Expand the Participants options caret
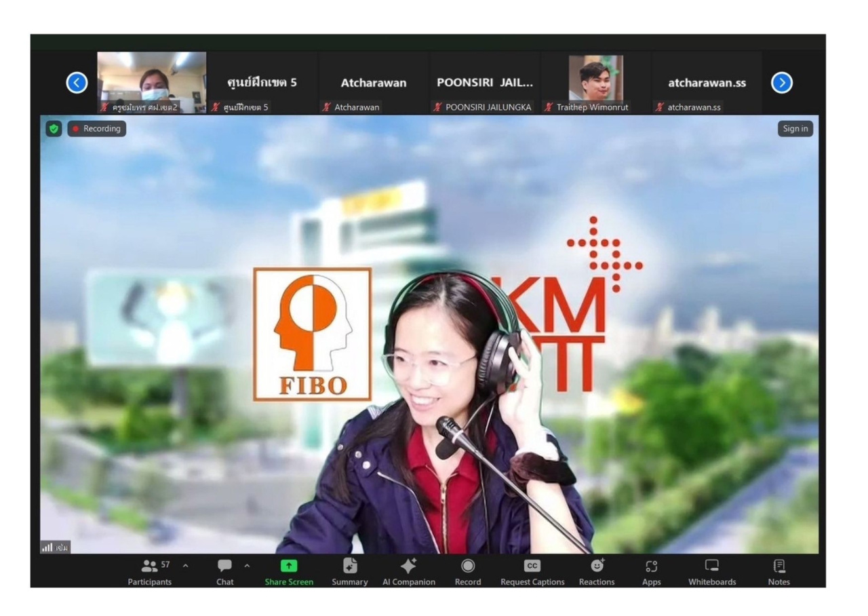The height and width of the screenshot is (616, 868). tap(185, 566)
